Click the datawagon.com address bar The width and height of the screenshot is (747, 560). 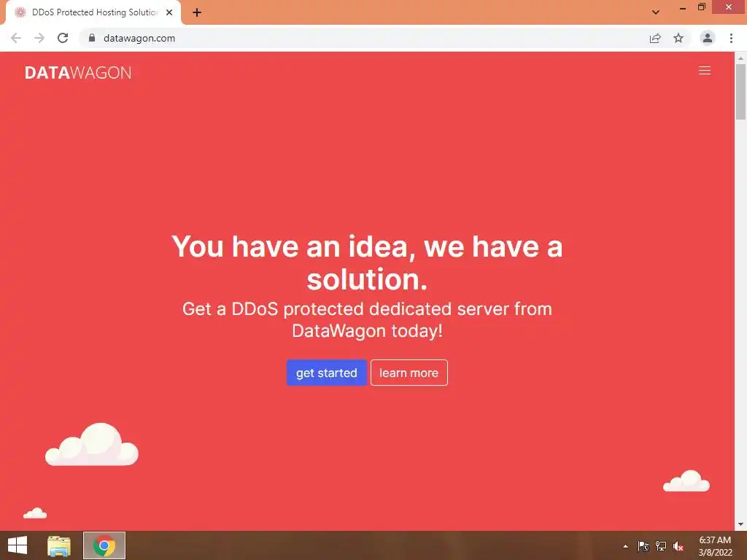367,38
